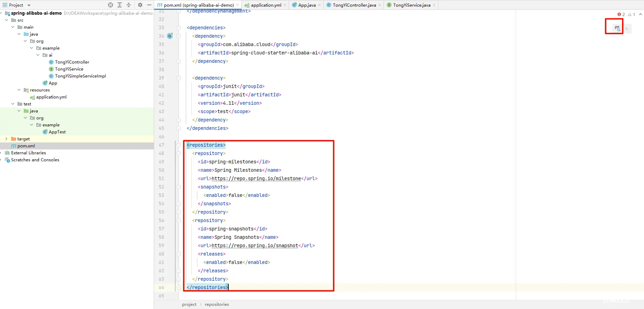Viewport: 644px width, 309px height.
Task: Collapse the ai package node
Action: 38,55
